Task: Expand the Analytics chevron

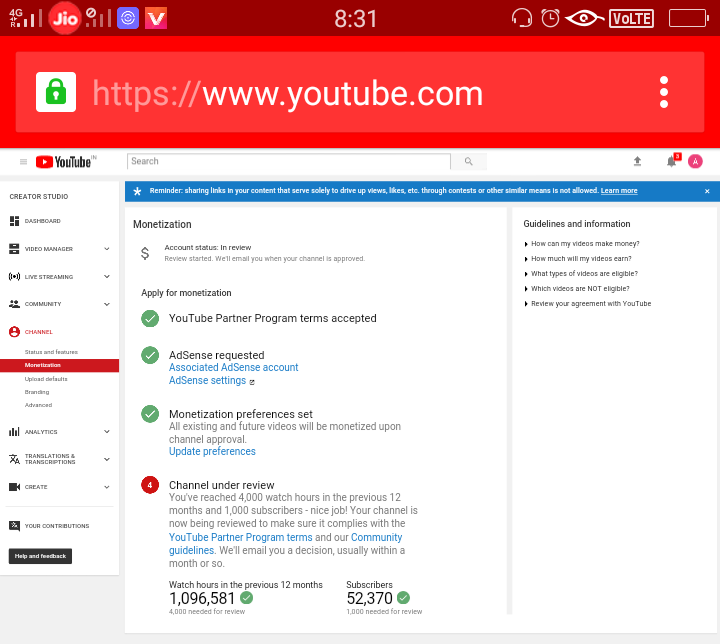Action: click(x=107, y=432)
